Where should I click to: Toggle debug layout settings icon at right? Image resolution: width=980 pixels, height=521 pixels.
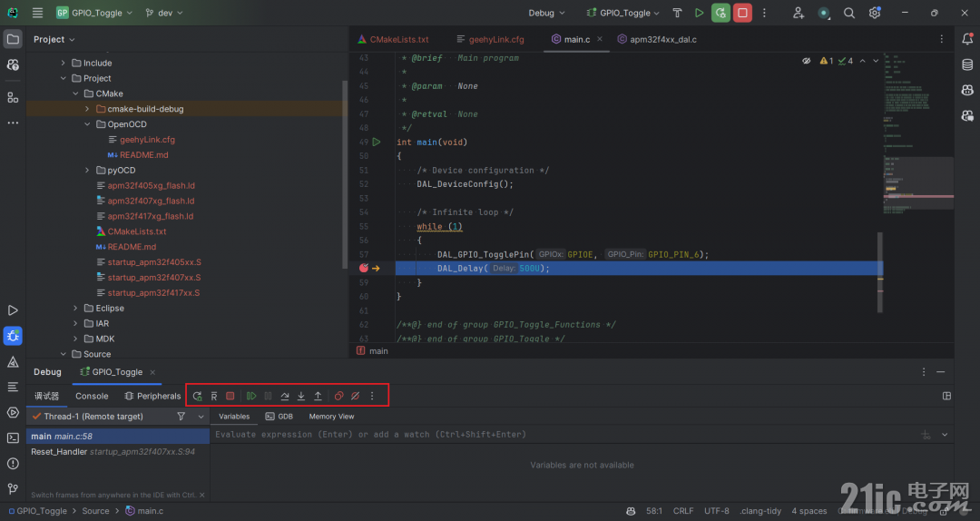[x=946, y=396]
